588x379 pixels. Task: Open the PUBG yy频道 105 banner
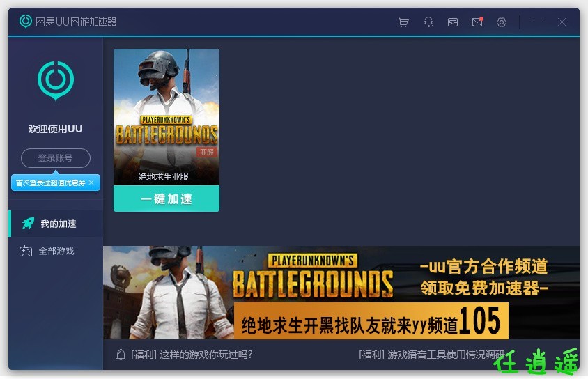[x=341, y=293]
